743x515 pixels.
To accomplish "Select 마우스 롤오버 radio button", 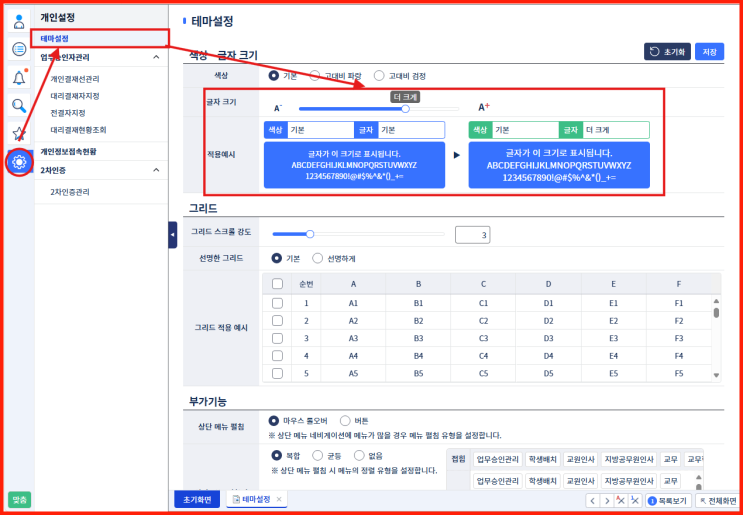I will [273, 421].
